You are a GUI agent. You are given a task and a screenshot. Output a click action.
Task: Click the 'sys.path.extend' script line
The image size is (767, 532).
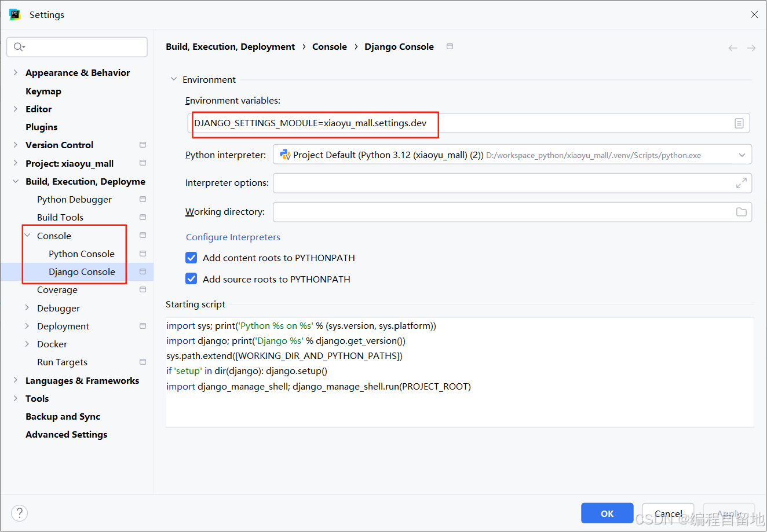(x=284, y=355)
